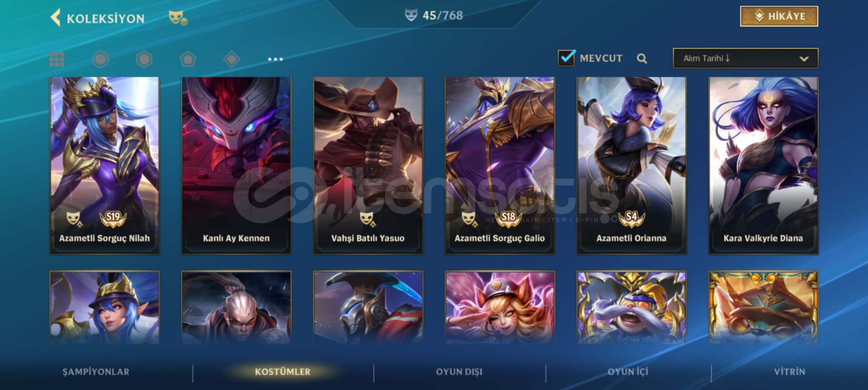This screenshot has width=868, height=390.
Task: Select the all-skins grid filter icon
Action: 57,59
